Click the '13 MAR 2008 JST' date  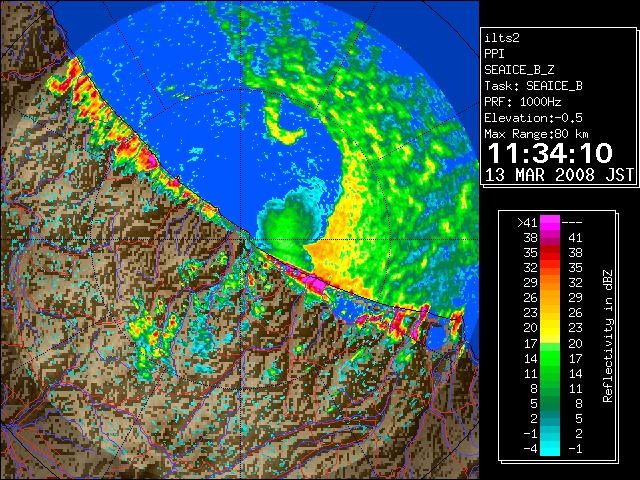(559, 175)
